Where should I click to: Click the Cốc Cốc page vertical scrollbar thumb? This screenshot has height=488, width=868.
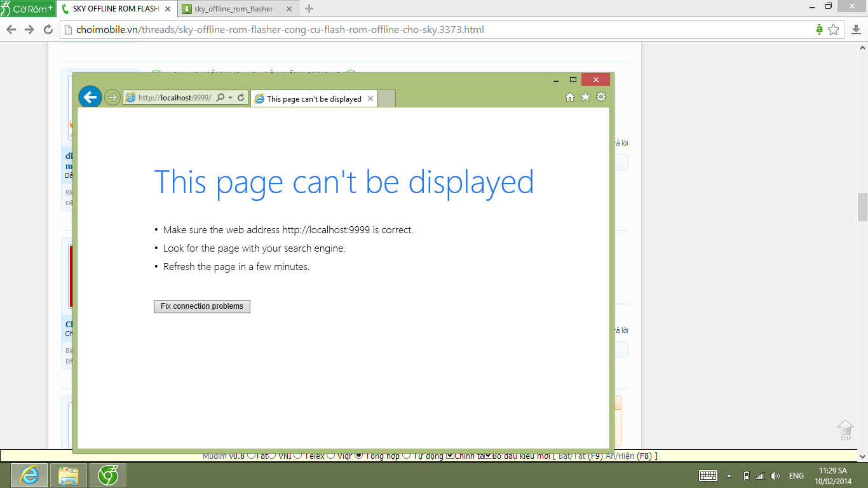[x=862, y=207]
